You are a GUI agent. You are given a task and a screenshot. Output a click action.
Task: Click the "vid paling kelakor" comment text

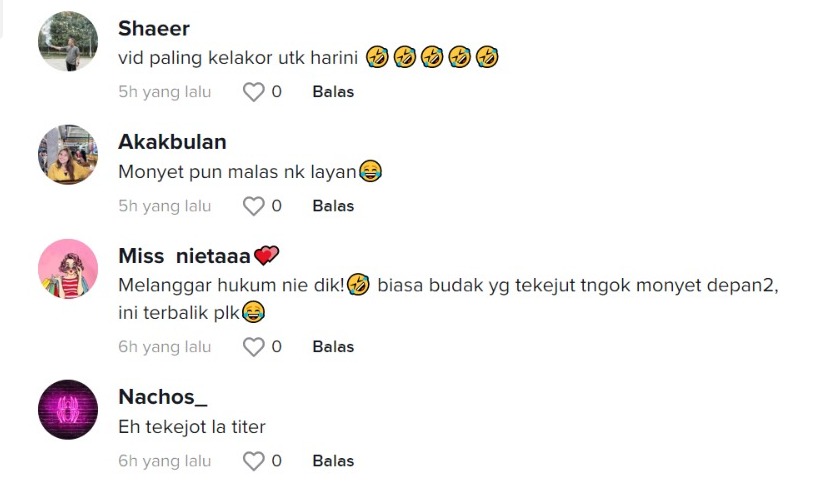coord(238,58)
